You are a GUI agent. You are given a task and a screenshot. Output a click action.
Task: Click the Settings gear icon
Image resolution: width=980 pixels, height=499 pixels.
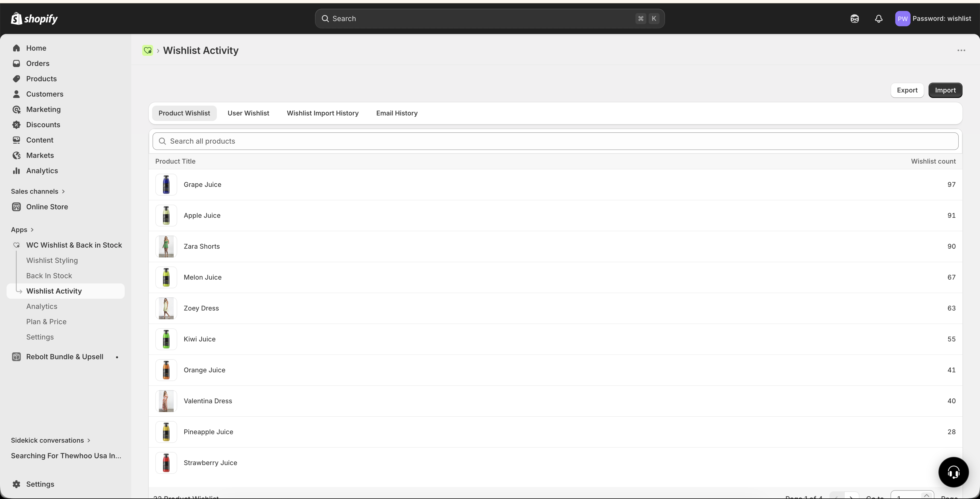(x=16, y=484)
